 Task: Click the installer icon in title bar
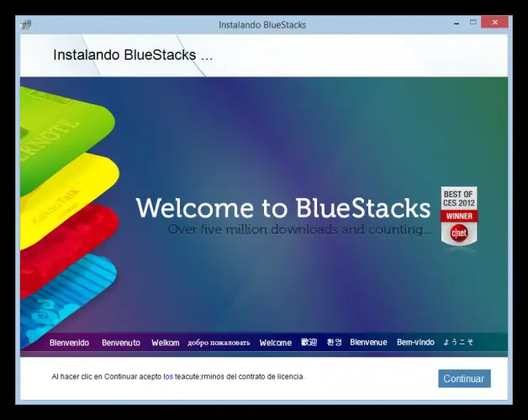pyautogui.click(x=26, y=24)
